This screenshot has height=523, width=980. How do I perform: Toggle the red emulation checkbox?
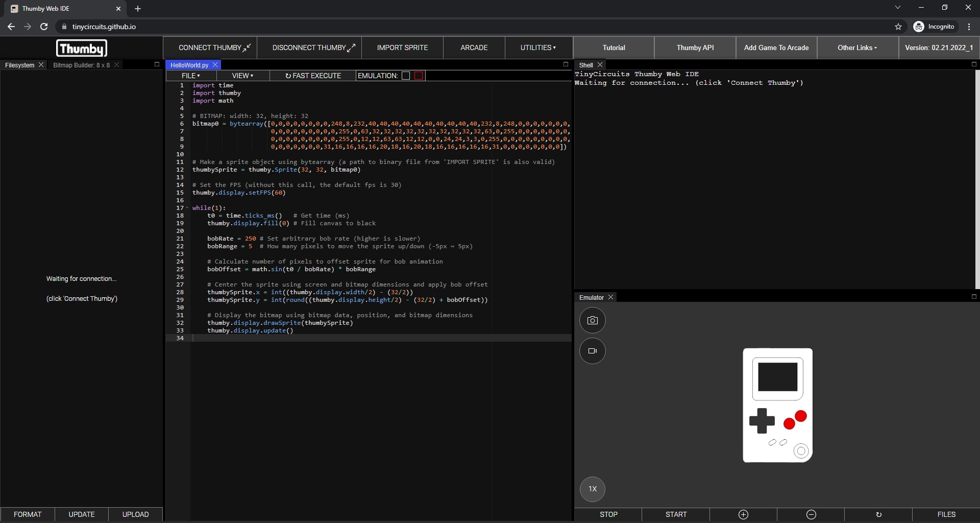pos(419,76)
